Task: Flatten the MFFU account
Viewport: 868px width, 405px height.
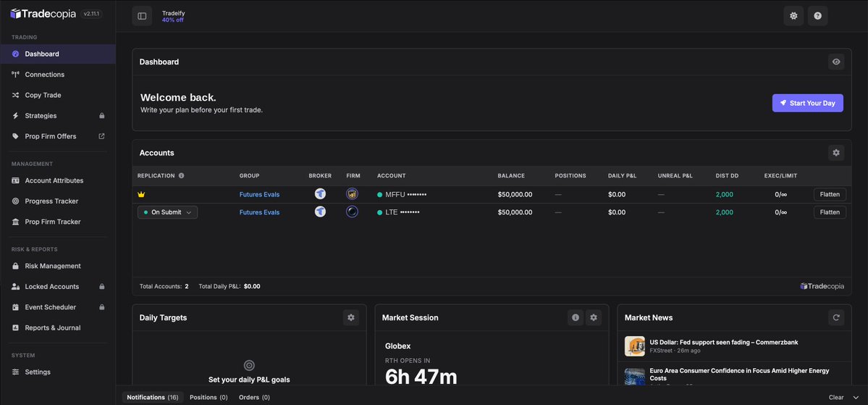Action: coord(830,194)
